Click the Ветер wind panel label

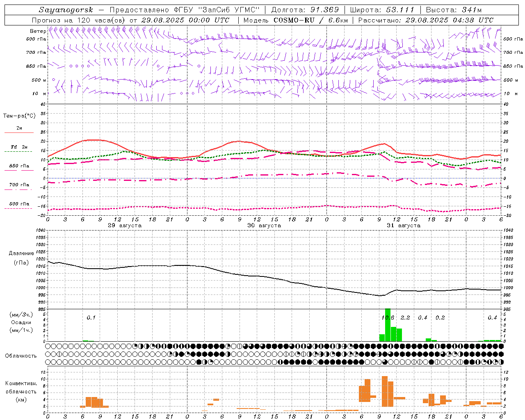[38, 31]
